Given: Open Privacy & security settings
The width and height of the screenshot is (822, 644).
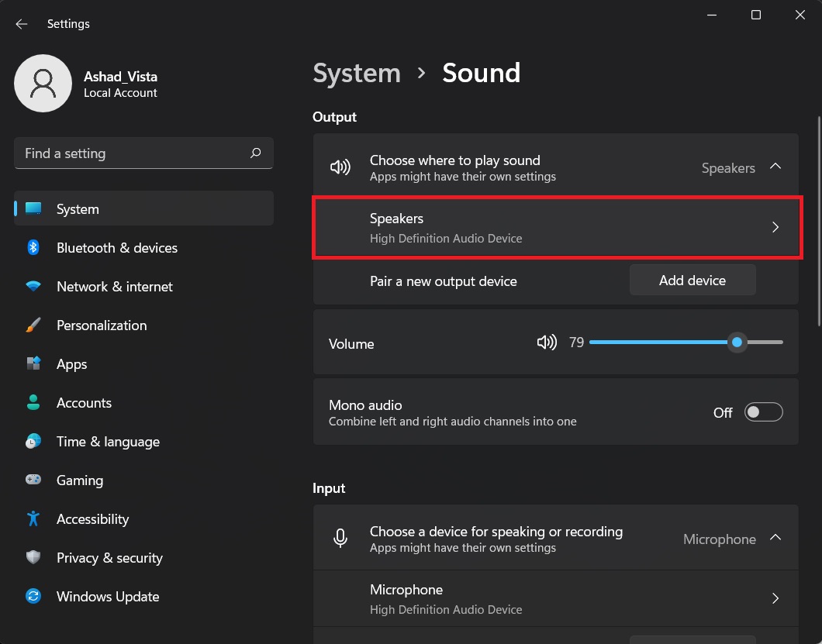Looking at the screenshot, I should click(109, 557).
